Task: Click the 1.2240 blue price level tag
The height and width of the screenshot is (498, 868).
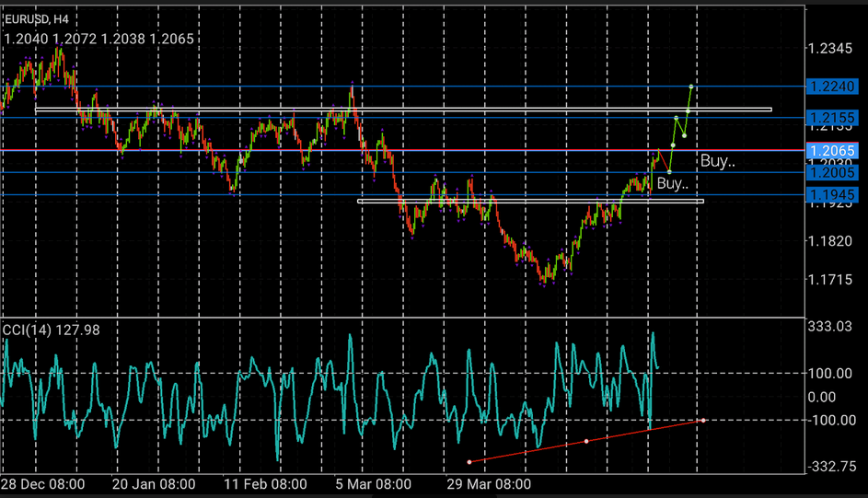Action: tap(832, 87)
